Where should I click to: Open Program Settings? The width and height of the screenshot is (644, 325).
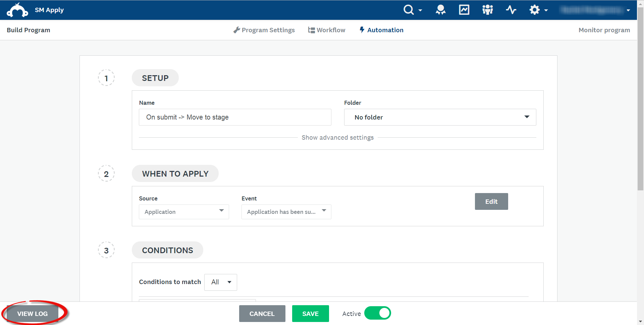point(264,30)
